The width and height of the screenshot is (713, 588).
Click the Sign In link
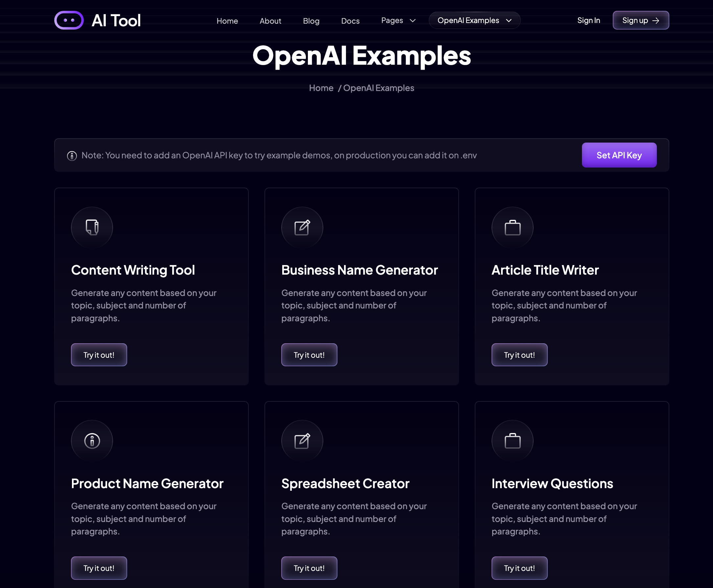coord(588,20)
